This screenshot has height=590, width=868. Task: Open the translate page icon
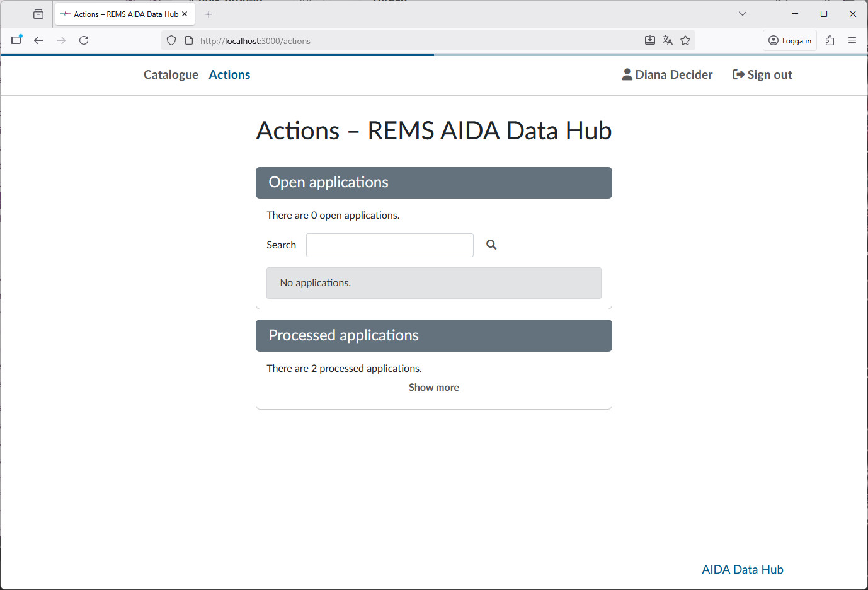[667, 40]
